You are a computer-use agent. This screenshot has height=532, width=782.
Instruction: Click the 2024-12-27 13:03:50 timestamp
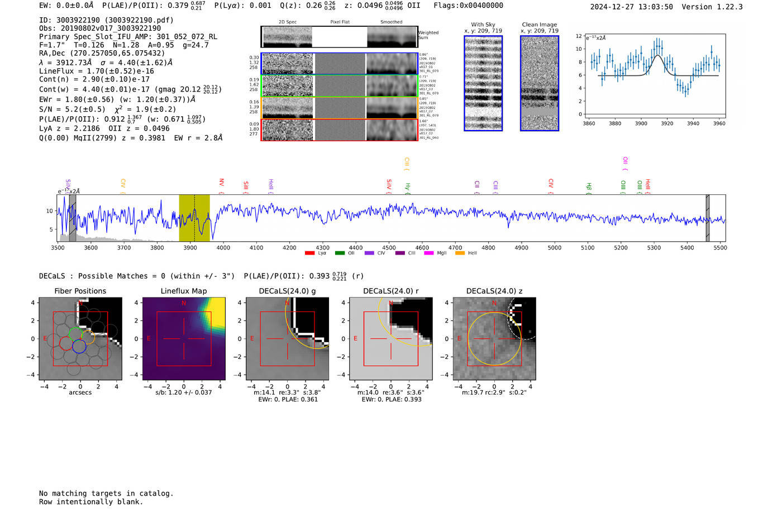click(631, 7)
